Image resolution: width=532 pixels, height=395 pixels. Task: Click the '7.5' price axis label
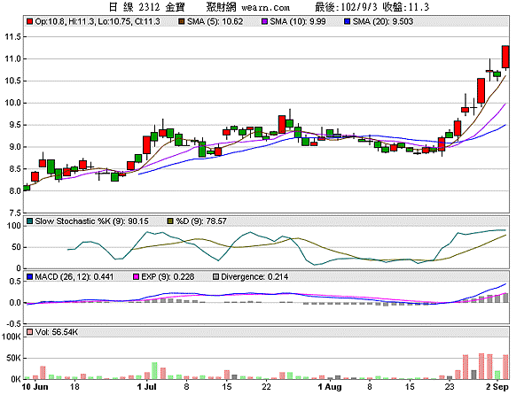[x=15, y=213]
